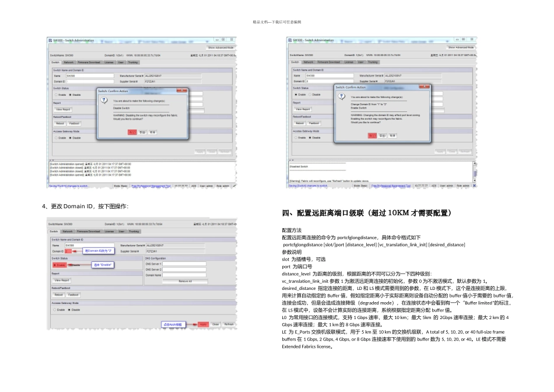Click View Report in the Disable Switch dialog window

pos(63,110)
